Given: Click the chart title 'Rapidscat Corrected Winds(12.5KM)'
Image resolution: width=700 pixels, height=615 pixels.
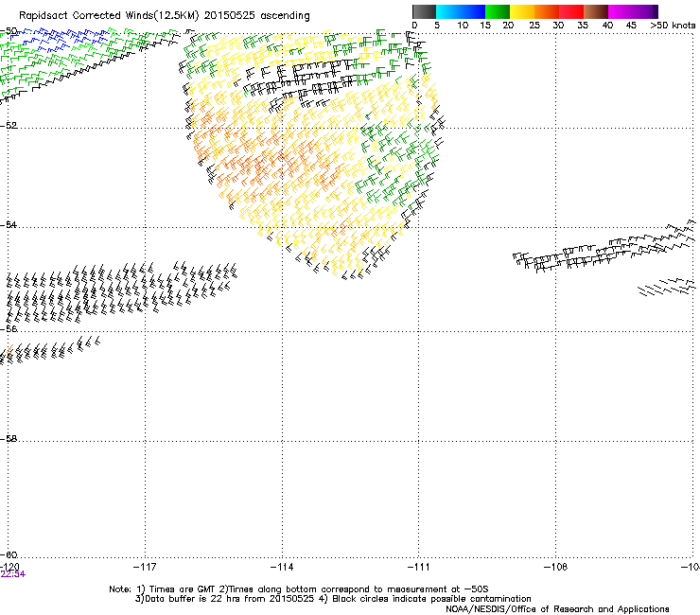Looking at the screenshot, I should pyautogui.click(x=109, y=15).
